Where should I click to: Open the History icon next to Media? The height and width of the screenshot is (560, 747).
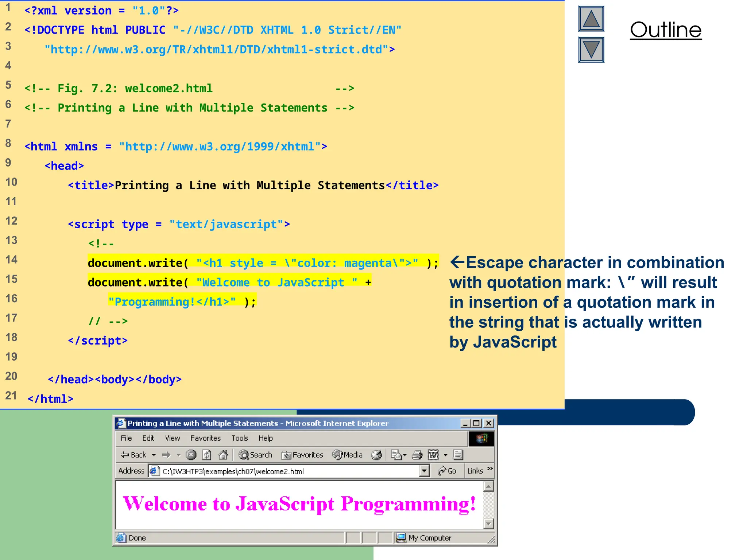376,455
